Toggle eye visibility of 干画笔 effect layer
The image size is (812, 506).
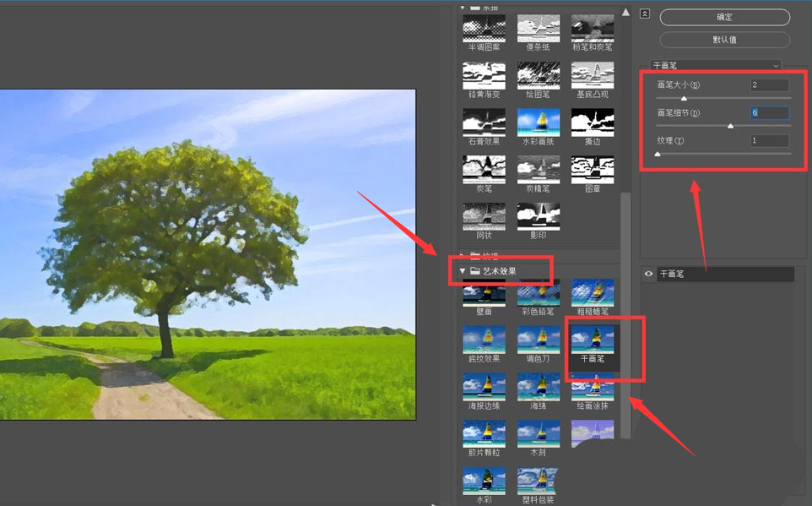[x=648, y=275]
